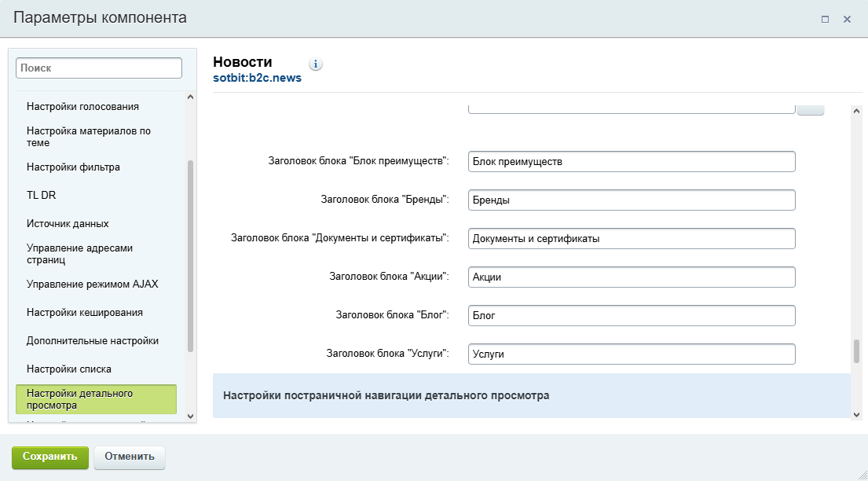Select Настройки детального просмотра section
The width and height of the screenshot is (868, 481).
pyautogui.click(x=97, y=399)
